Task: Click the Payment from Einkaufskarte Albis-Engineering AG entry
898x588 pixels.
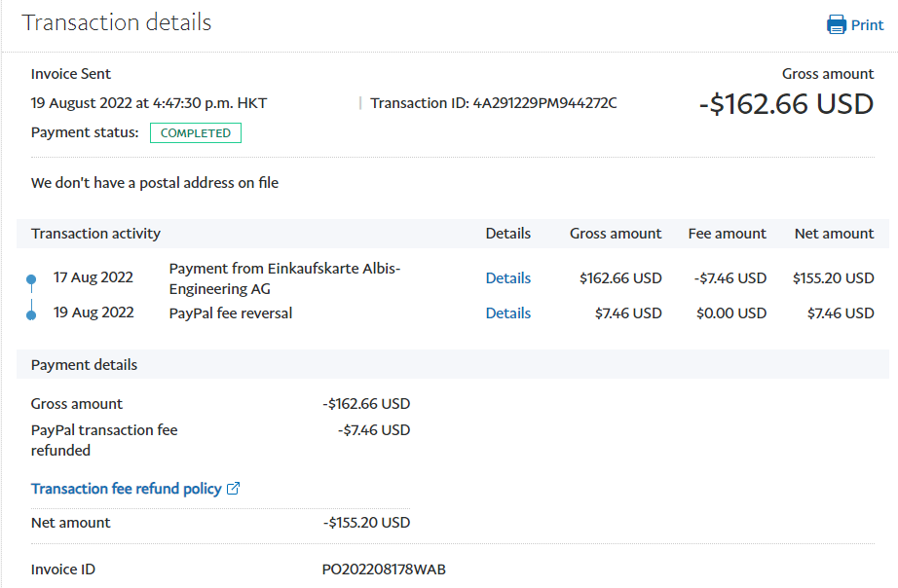Action: (284, 278)
